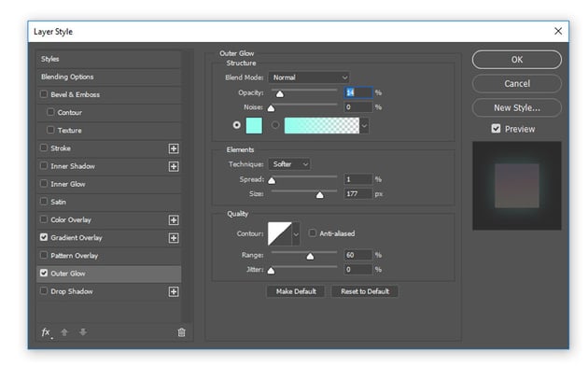Click the Spread percent input field
Screen dimensions: 588x366
coord(358,179)
